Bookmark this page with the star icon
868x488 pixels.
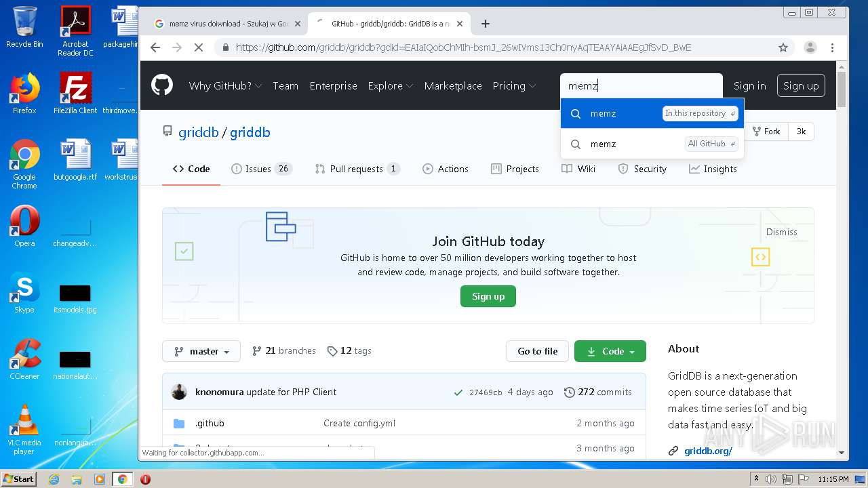point(783,47)
